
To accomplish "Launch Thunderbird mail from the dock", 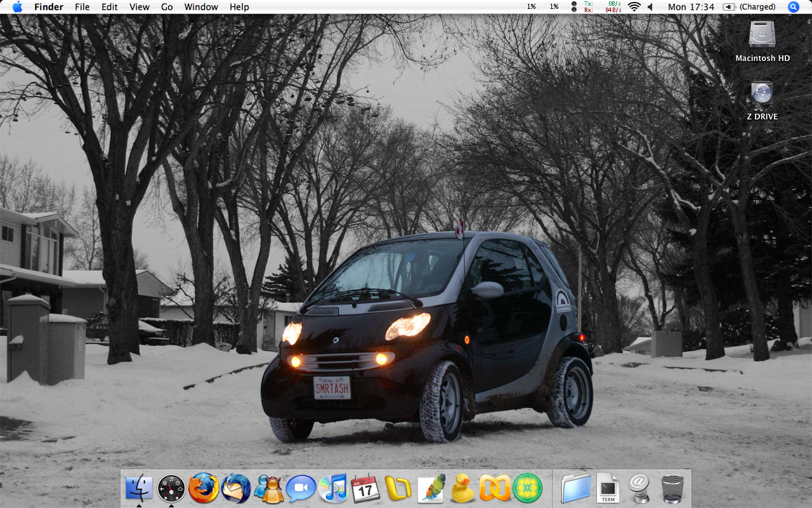I will pos(236,488).
